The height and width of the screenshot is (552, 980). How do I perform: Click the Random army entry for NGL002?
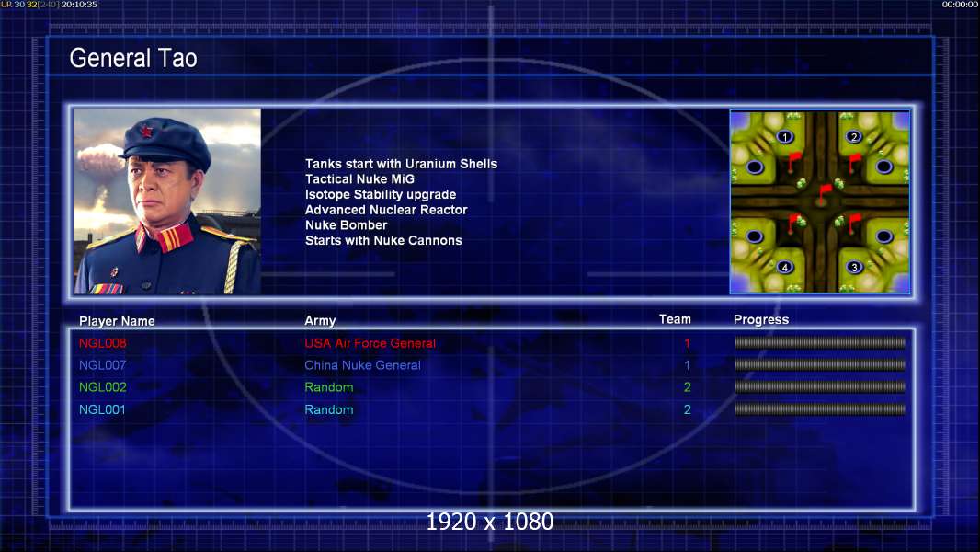pos(329,387)
